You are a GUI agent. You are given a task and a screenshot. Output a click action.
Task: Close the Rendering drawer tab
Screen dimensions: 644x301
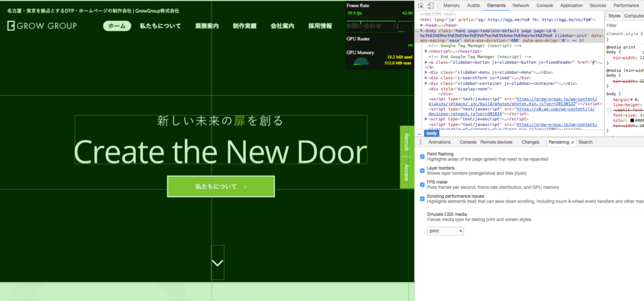pyautogui.click(x=572, y=142)
